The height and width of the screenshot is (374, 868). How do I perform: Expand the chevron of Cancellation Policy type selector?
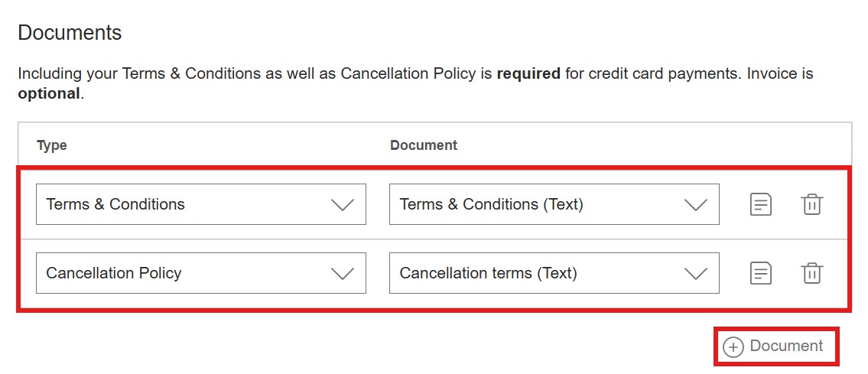point(342,273)
